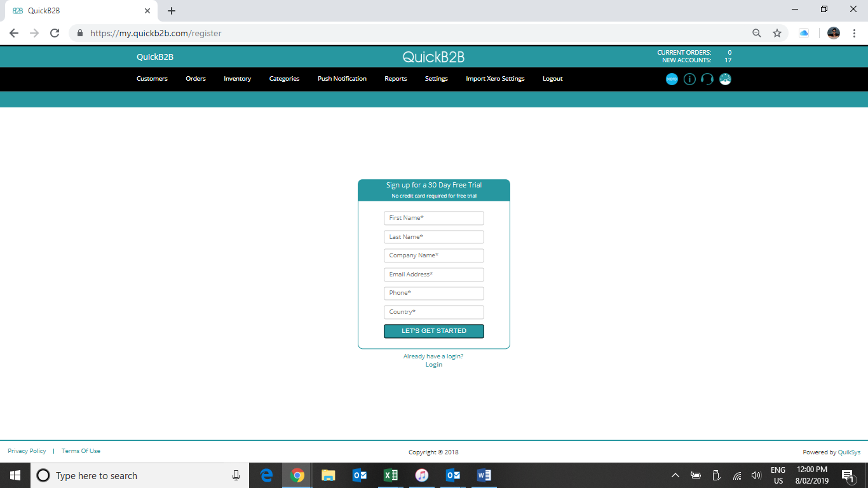Click the zoom magnifier icon in address bar
This screenshot has width=868, height=488.
click(x=756, y=33)
